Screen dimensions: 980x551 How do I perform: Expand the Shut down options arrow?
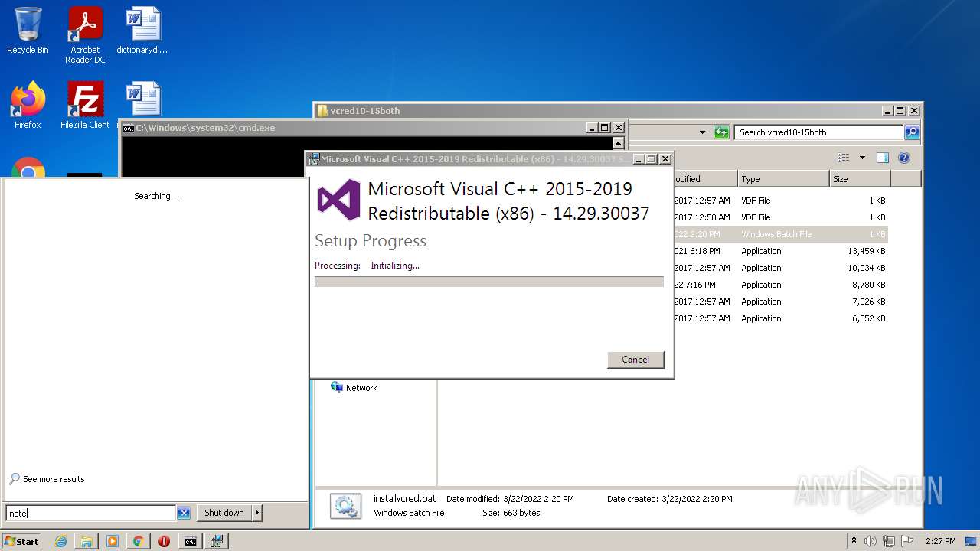coord(257,513)
